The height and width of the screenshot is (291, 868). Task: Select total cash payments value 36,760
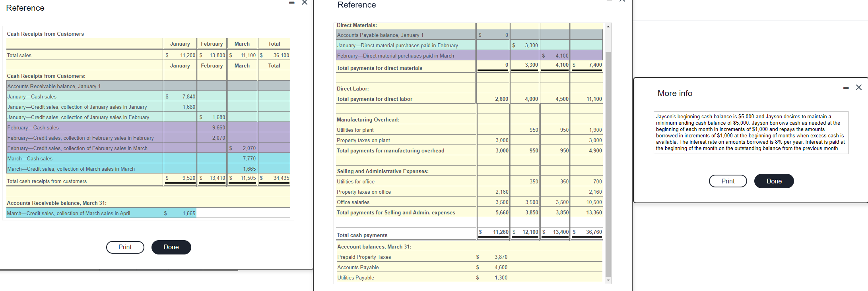coord(594,232)
